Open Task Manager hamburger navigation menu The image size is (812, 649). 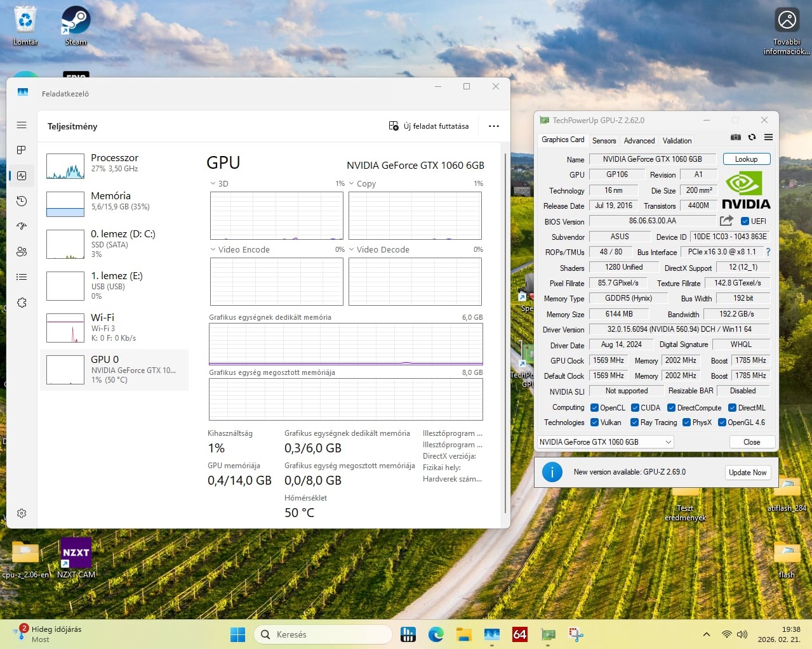coord(22,125)
